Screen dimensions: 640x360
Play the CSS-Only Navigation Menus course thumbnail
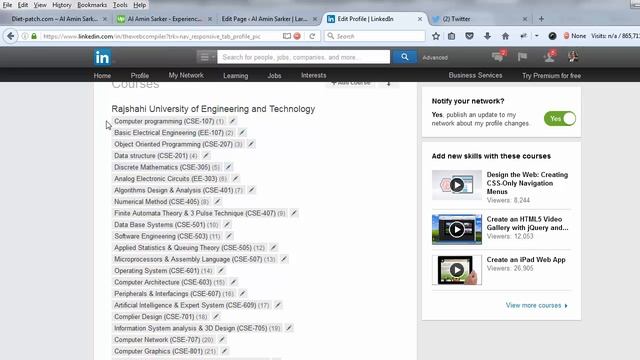pyautogui.click(x=457, y=185)
